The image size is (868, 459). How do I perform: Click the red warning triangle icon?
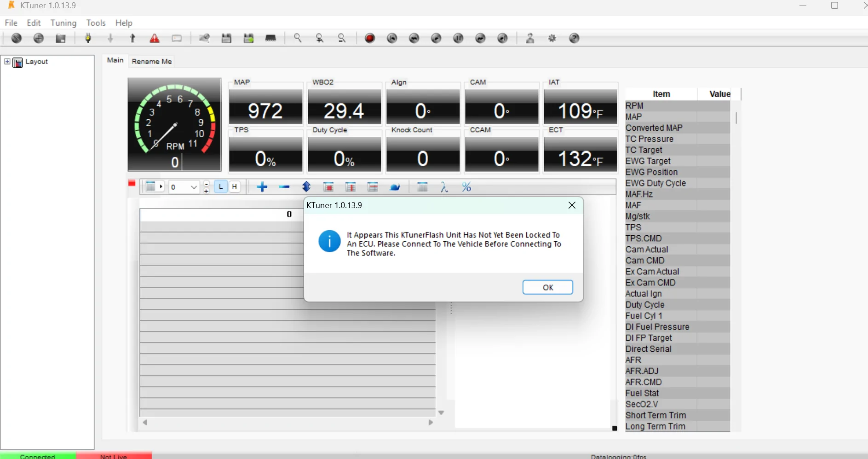click(155, 38)
